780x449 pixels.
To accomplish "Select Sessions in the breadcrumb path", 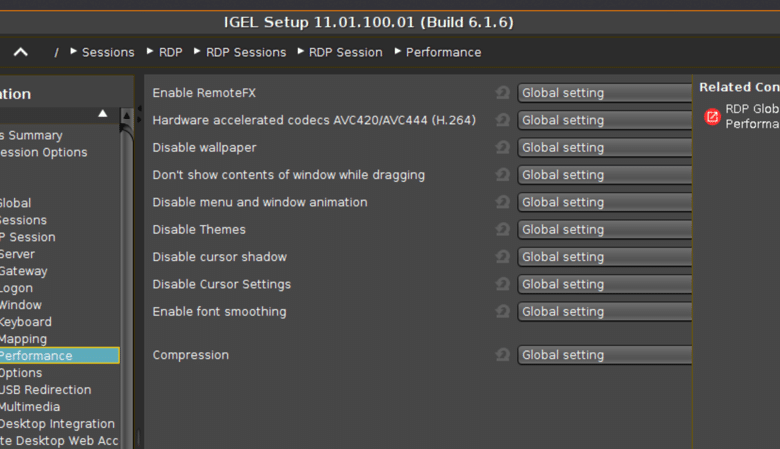I will 108,52.
